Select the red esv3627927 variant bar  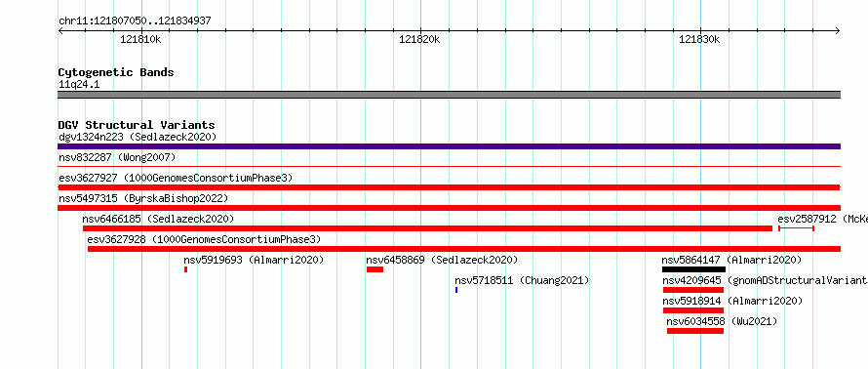click(449, 187)
